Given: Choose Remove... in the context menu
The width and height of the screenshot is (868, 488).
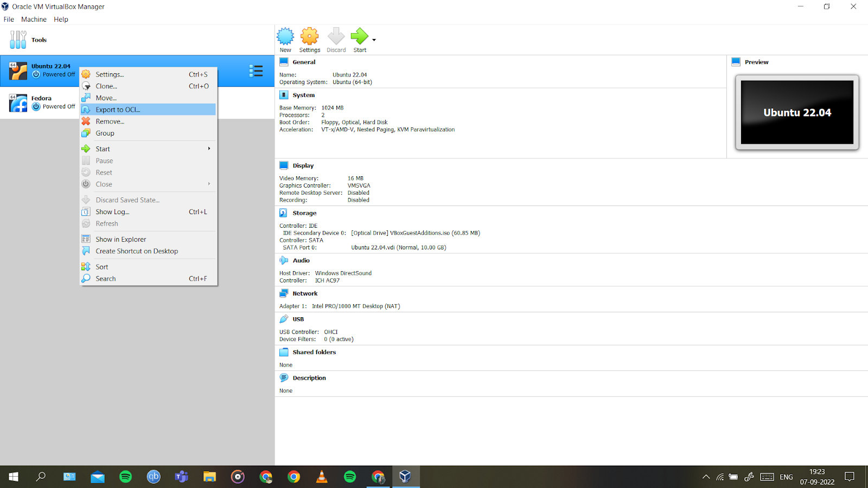Looking at the screenshot, I should click(x=148, y=121).
